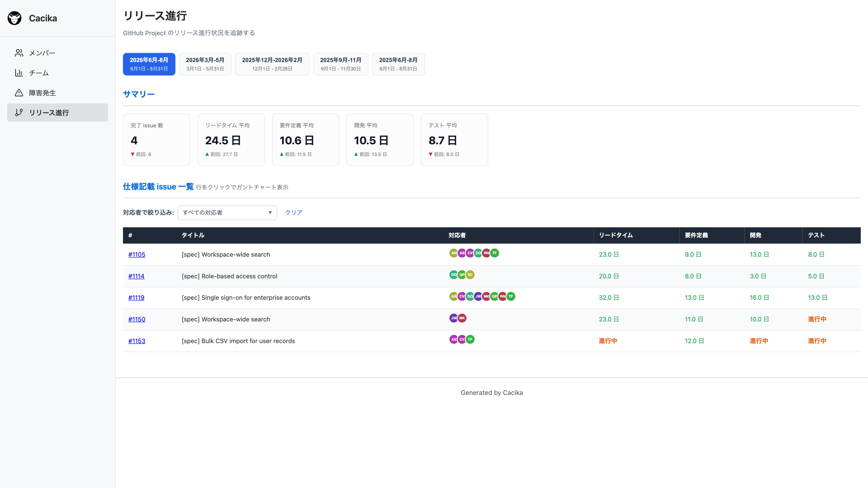Click the QP avatar in row #1119
Viewport: 868px width, 488px height.
click(494, 296)
